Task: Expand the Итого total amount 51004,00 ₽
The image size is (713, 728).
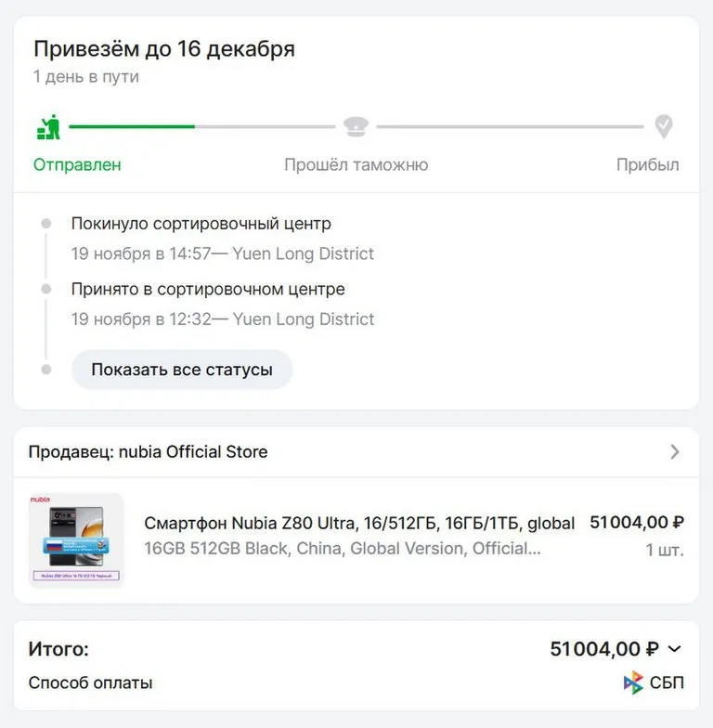Action: [603, 648]
